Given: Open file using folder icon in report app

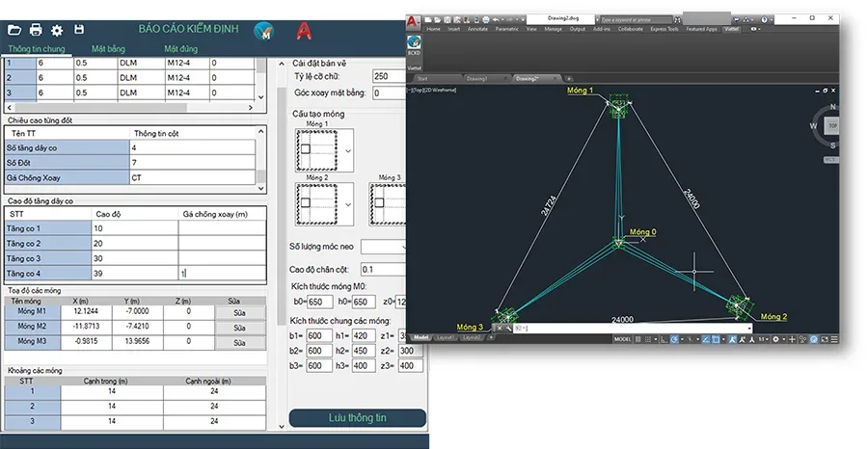Looking at the screenshot, I should coord(14,30).
